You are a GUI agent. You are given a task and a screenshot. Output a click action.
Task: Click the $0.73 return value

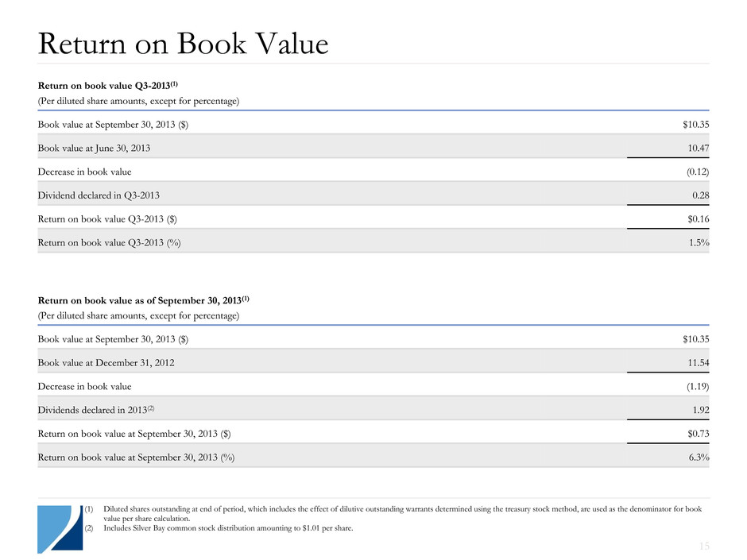click(695, 434)
